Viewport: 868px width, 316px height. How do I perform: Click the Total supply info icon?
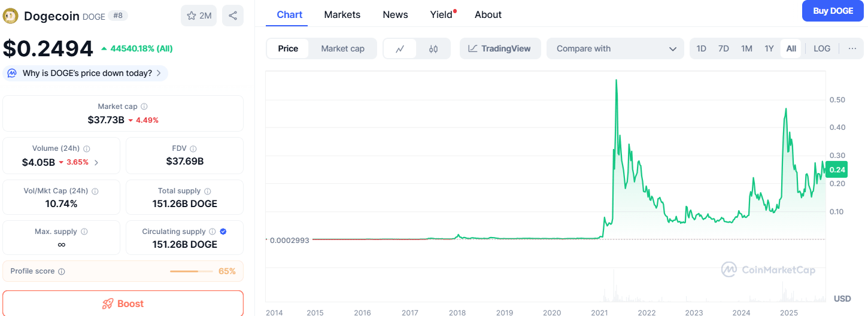(207, 192)
